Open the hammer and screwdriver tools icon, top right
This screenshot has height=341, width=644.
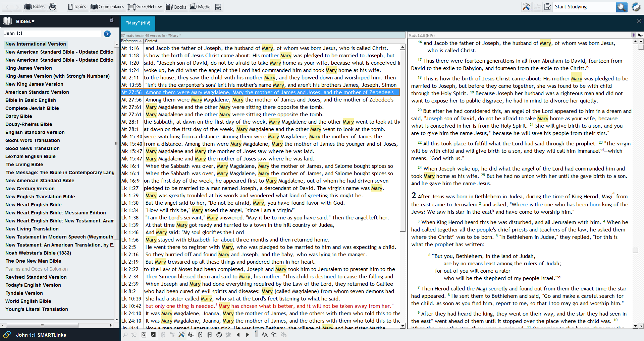[x=526, y=7]
